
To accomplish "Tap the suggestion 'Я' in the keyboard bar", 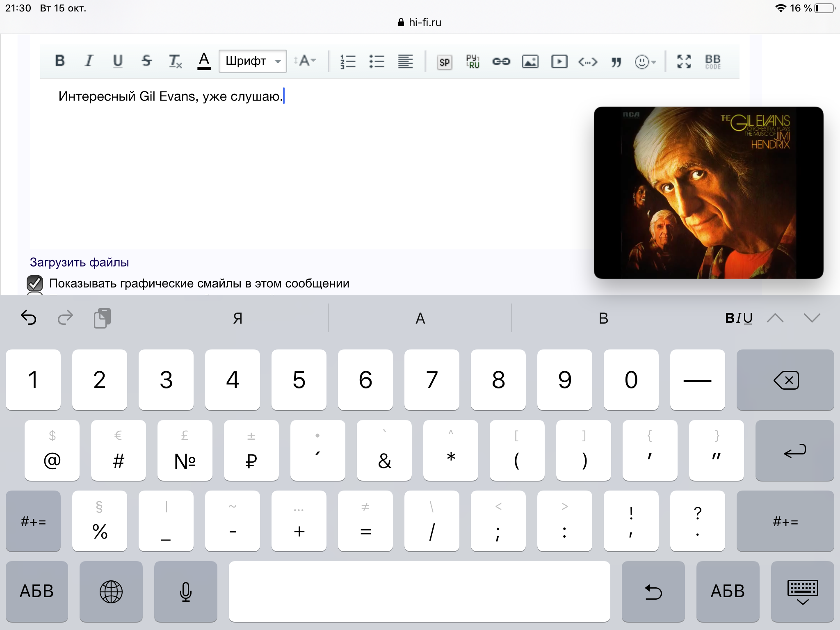I will tap(237, 318).
